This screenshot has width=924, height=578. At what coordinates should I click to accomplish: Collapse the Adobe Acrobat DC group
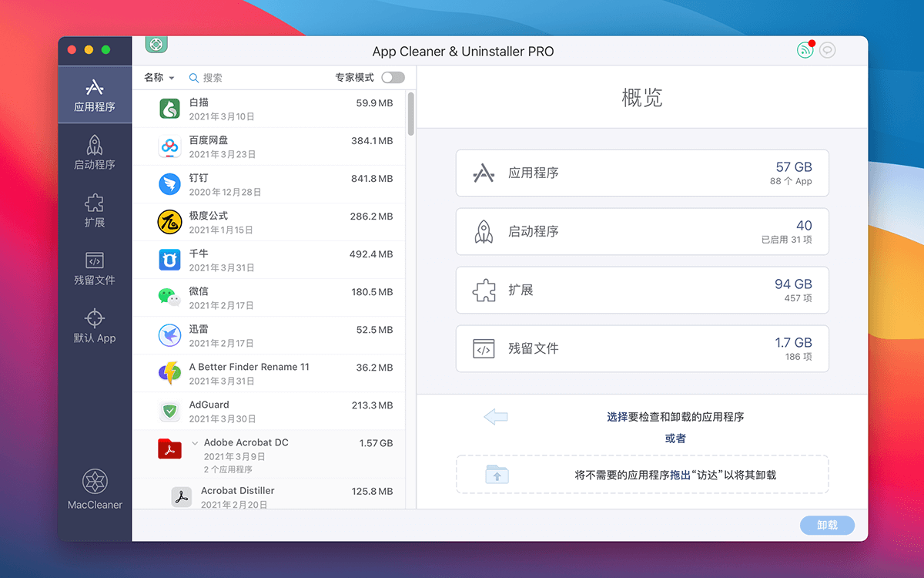click(x=195, y=443)
